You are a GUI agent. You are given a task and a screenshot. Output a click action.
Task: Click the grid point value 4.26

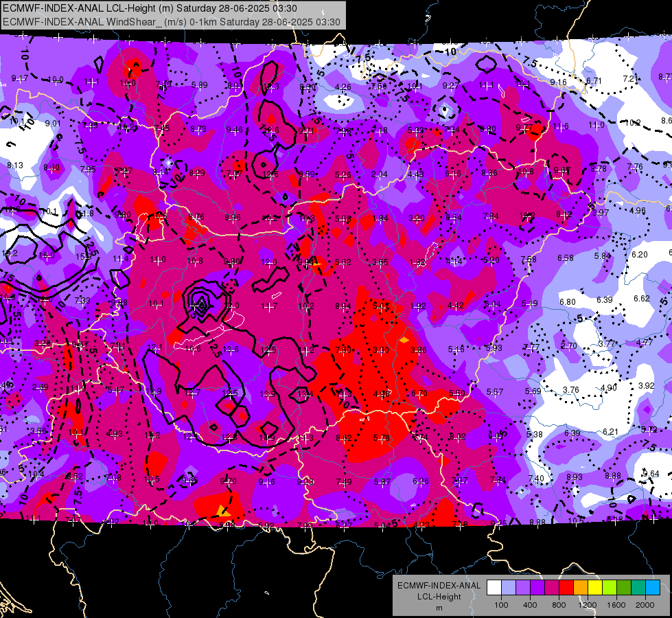pos(343,87)
